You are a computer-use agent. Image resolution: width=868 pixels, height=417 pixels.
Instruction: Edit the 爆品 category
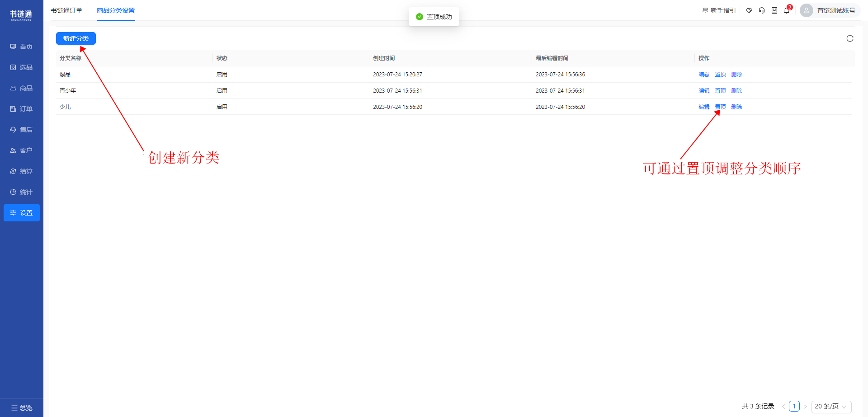point(704,75)
